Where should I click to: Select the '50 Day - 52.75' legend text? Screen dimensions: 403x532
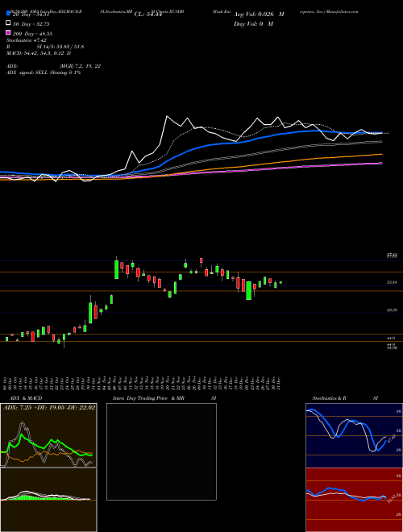pyautogui.click(x=31, y=23)
